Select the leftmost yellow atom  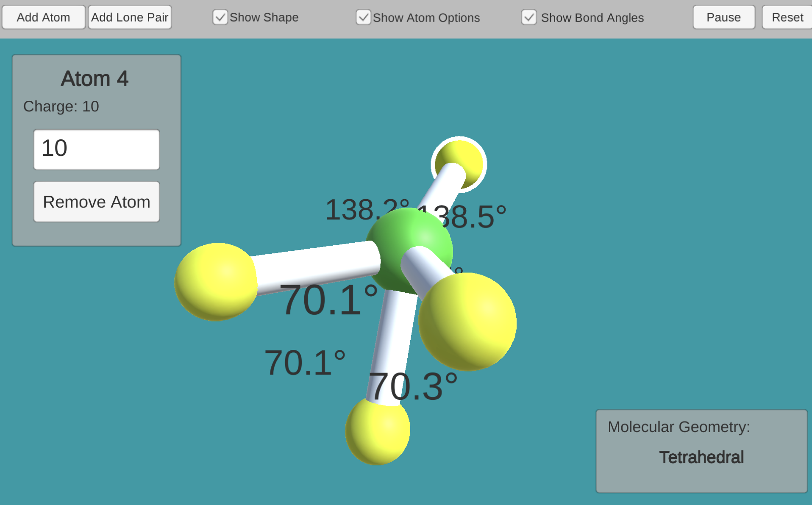(216, 282)
